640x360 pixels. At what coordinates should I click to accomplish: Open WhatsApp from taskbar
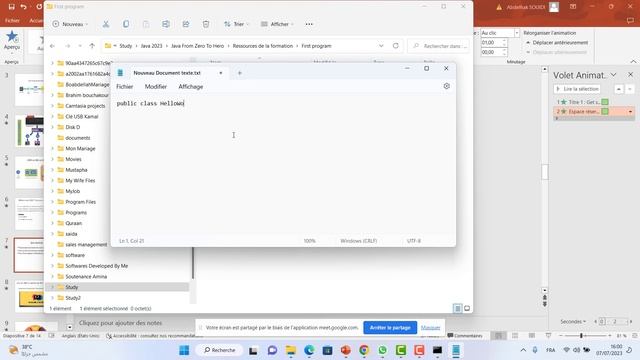[x=382, y=350]
